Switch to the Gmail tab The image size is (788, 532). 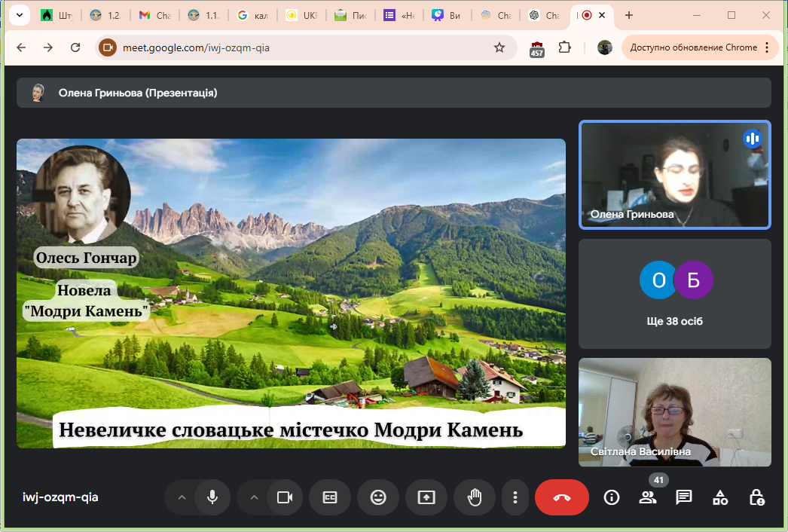154,15
